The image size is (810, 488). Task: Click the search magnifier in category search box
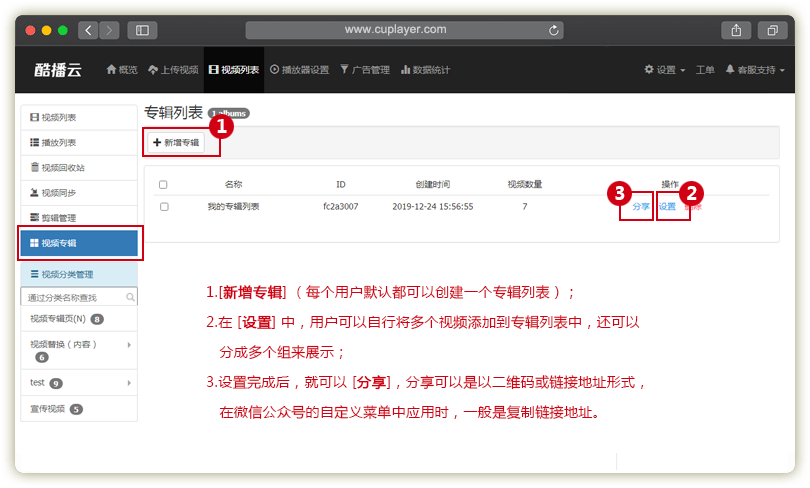[x=131, y=297]
